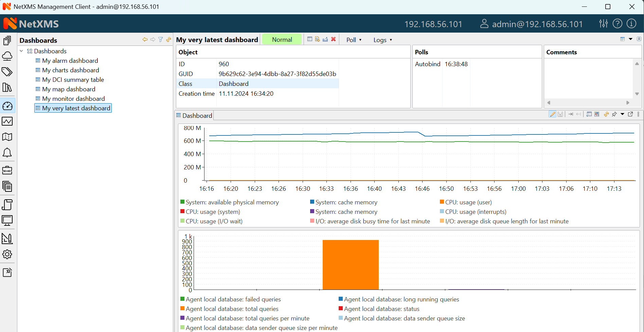The width and height of the screenshot is (644, 332).
Task: Open the Logs menu
Action: [x=382, y=40]
